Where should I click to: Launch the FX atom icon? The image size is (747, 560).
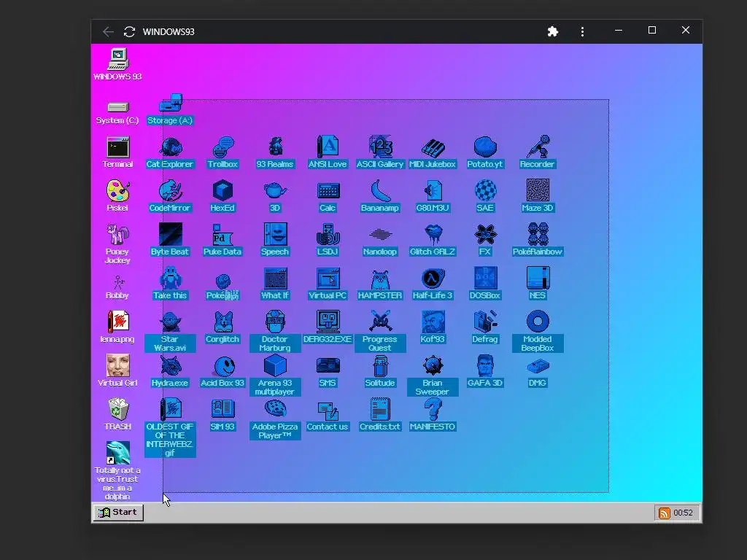tap(485, 235)
